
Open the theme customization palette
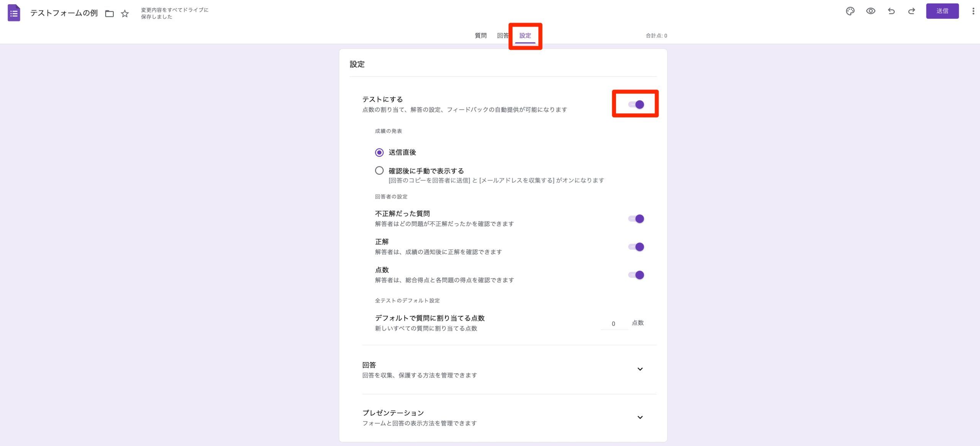(x=850, y=11)
